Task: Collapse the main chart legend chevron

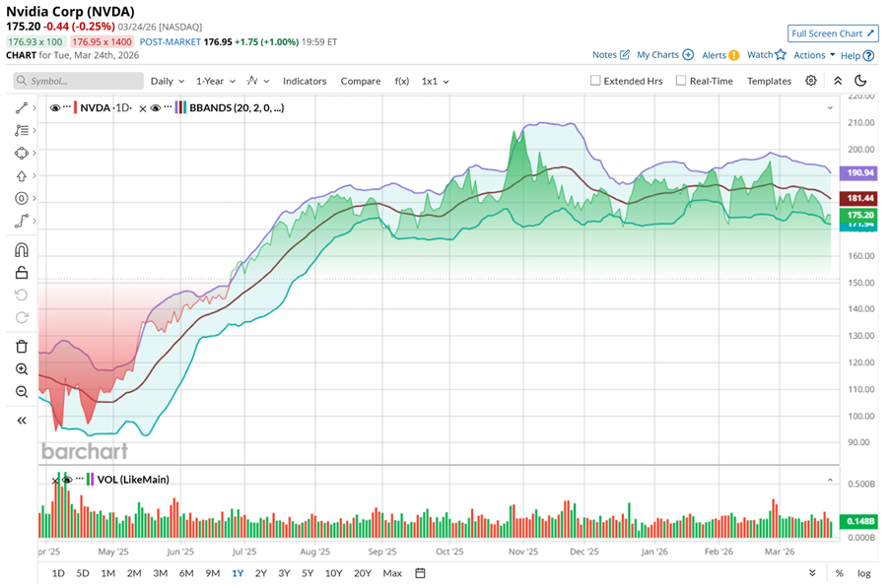Action: [x=830, y=107]
